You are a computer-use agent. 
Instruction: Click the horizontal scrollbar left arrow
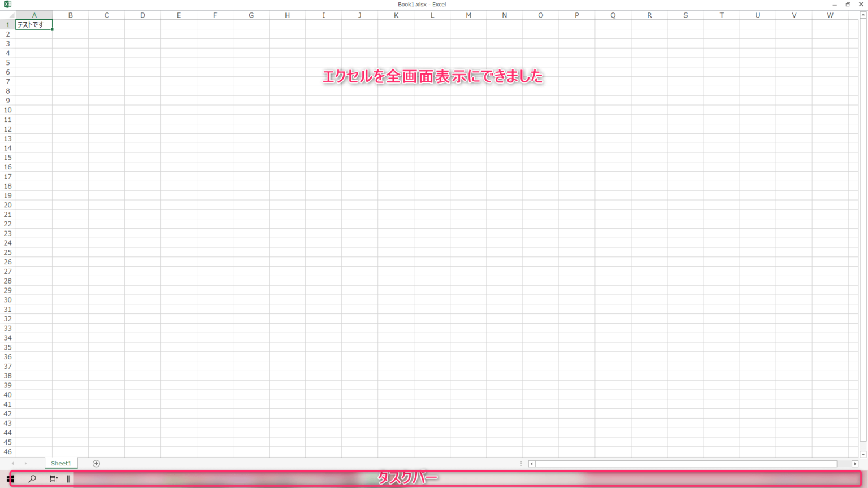pyautogui.click(x=531, y=464)
